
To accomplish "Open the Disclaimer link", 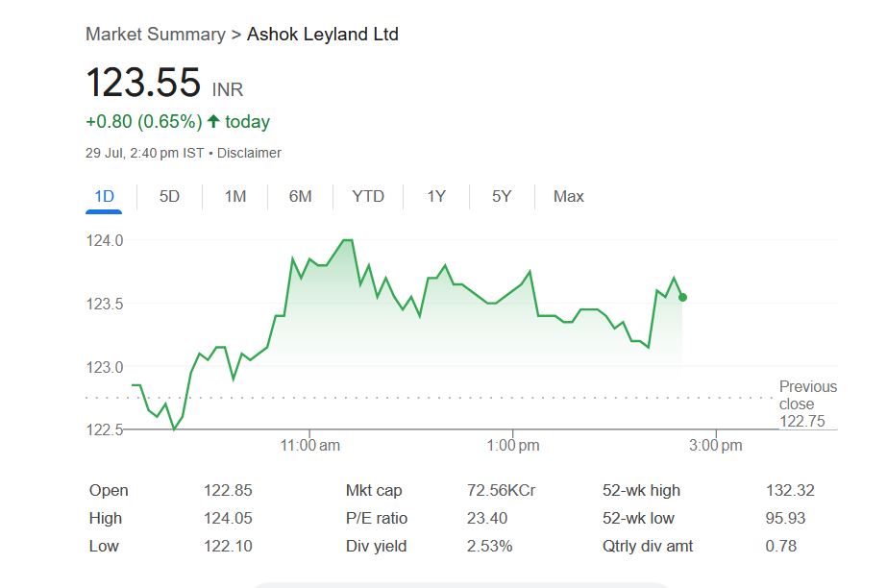I will 249,153.
